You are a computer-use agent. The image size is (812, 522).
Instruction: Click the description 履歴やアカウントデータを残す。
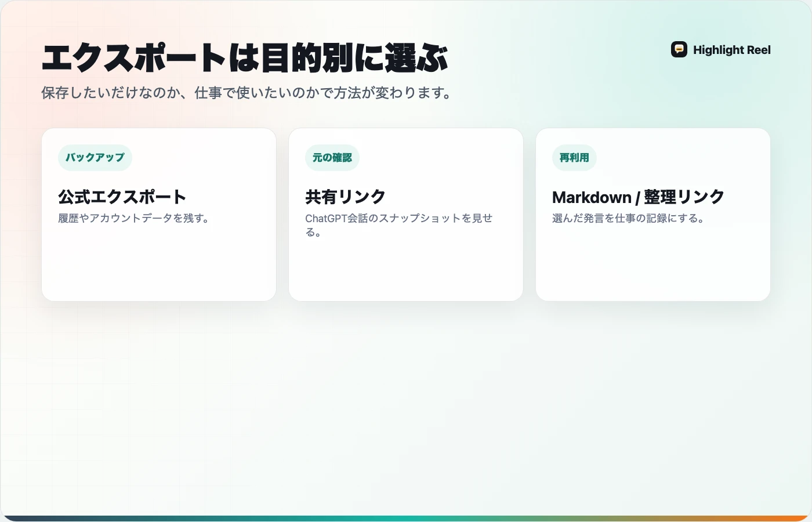tap(134, 219)
